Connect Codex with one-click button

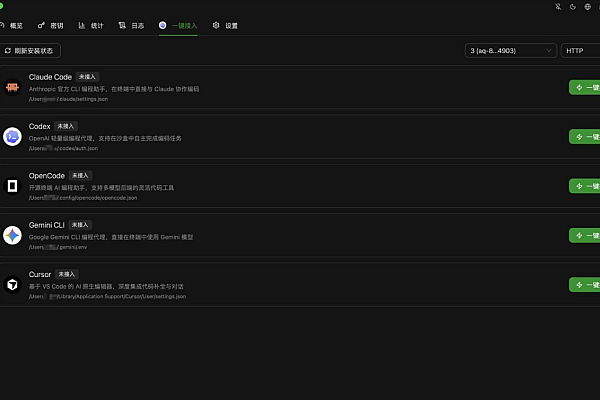[x=584, y=137]
